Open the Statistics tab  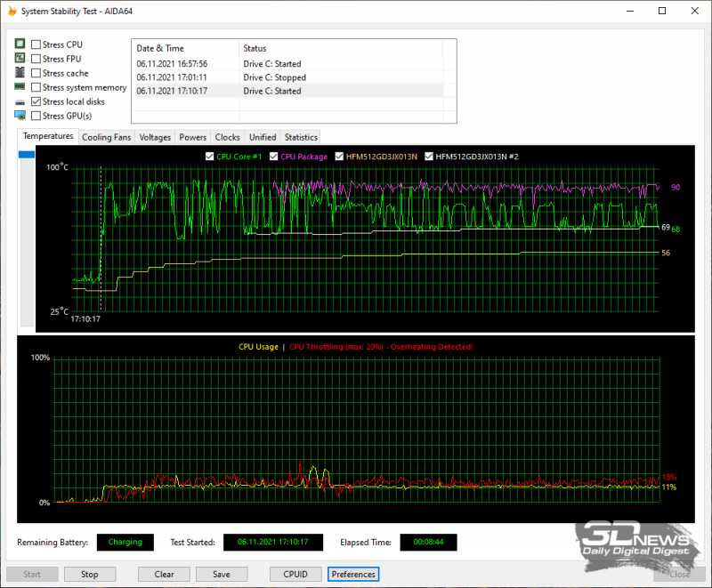click(301, 137)
